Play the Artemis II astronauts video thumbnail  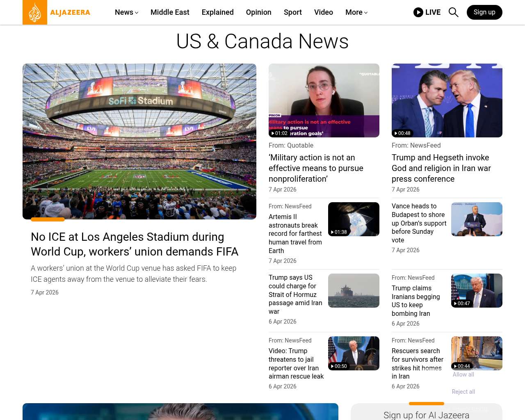tap(354, 219)
